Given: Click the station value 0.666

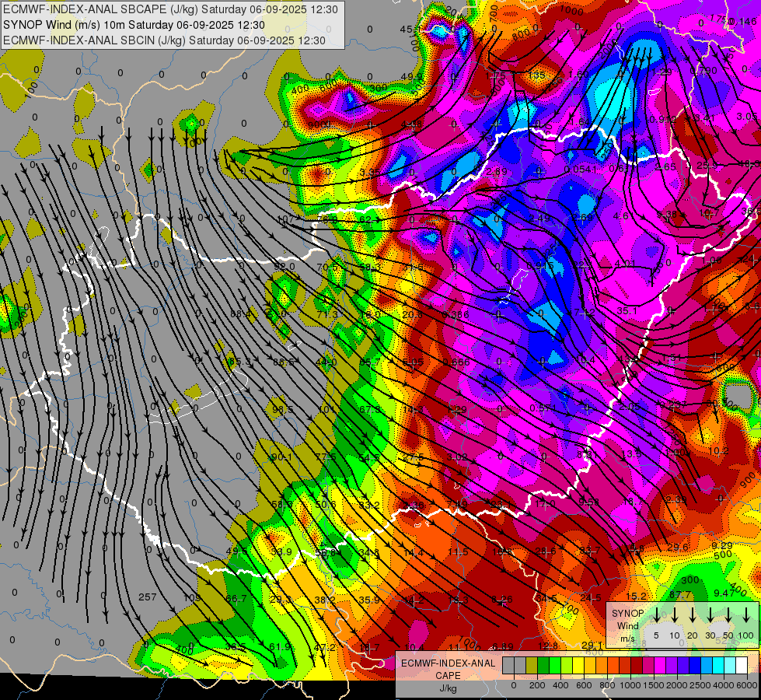Looking at the screenshot, I should point(456,362).
